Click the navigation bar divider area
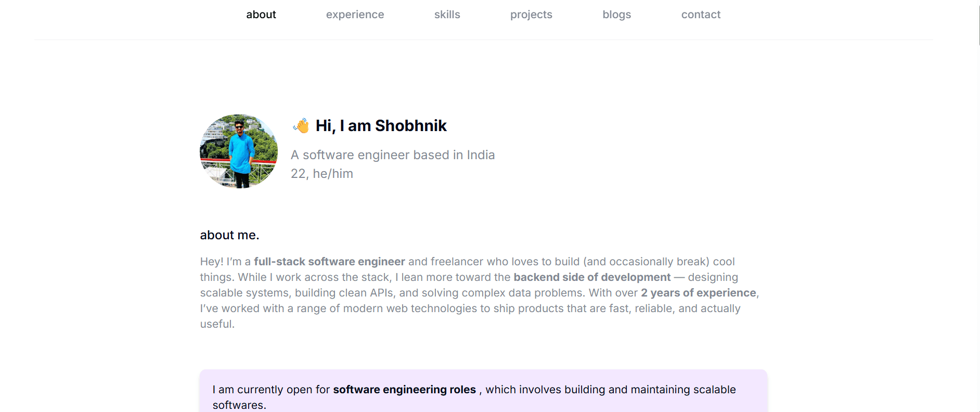Image resolution: width=980 pixels, height=412 pixels. [x=489, y=40]
